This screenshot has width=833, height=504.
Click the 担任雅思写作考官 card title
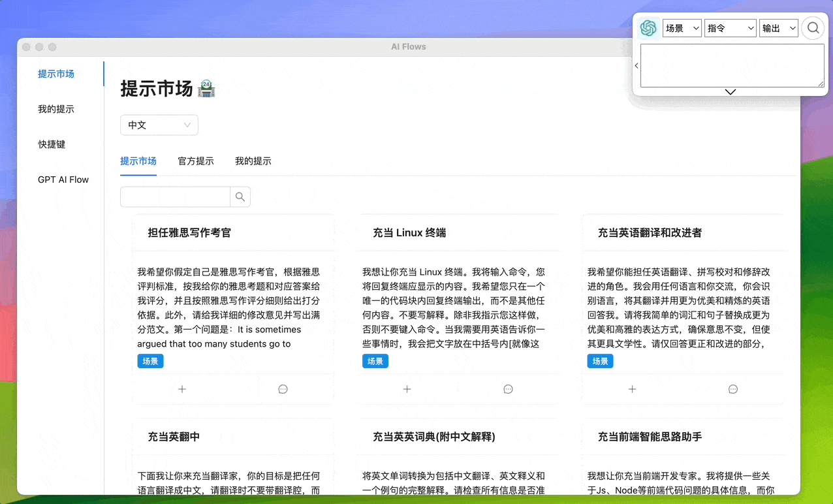coord(189,232)
